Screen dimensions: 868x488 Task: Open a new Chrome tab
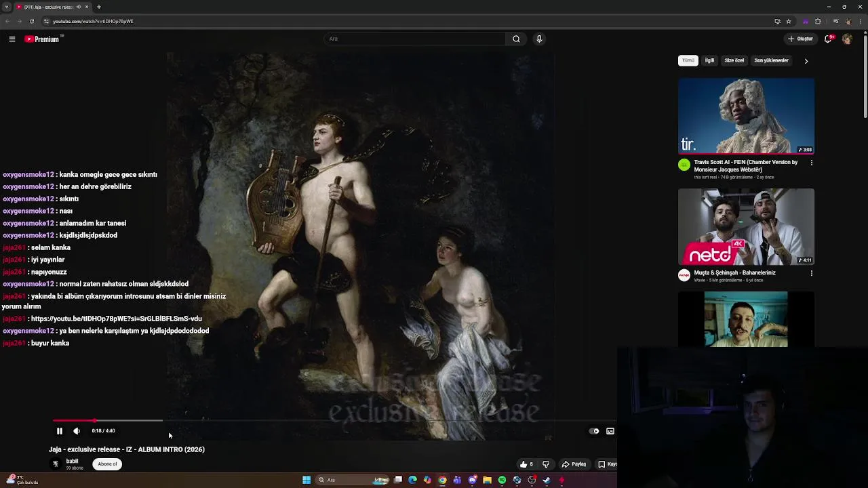pos(98,7)
